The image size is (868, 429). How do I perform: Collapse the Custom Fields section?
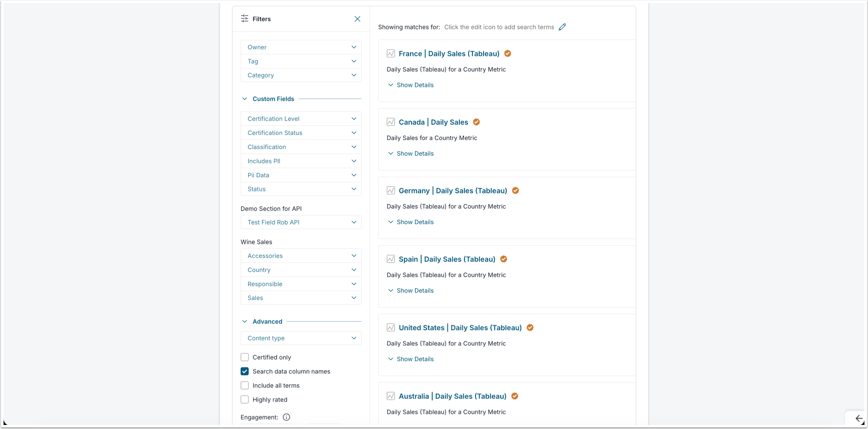245,99
